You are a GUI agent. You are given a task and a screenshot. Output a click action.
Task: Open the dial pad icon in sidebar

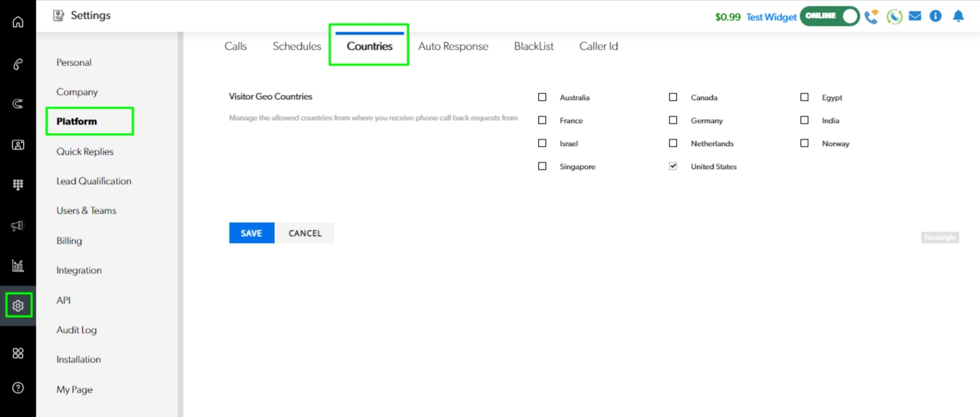[18, 185]
